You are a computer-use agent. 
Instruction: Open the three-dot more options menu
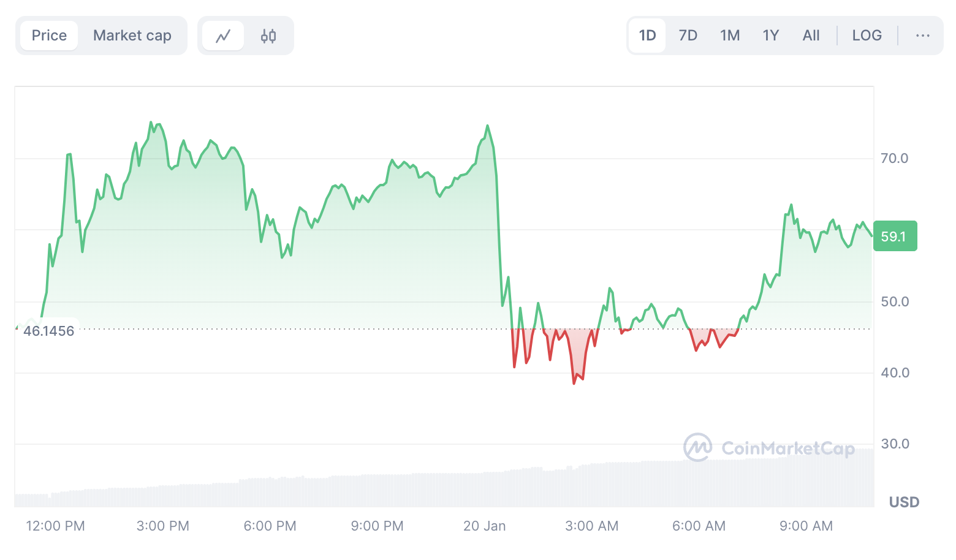click(922, 36)
